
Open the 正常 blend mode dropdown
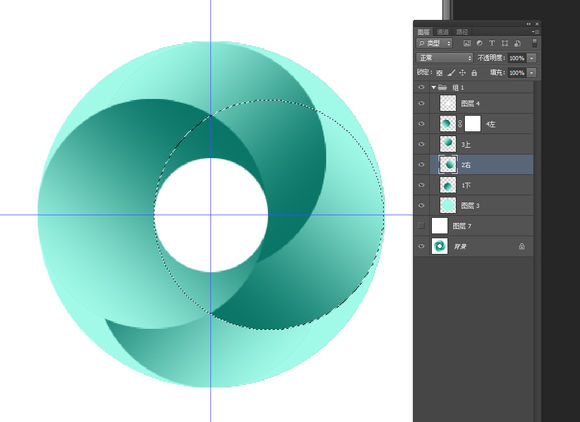pos(445,58)
